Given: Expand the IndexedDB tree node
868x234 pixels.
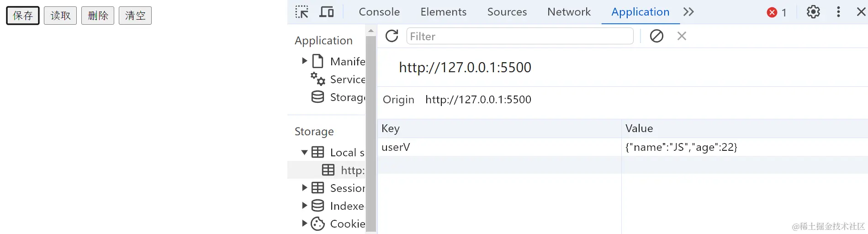Looking at the screenshot, I should (305, 206).
